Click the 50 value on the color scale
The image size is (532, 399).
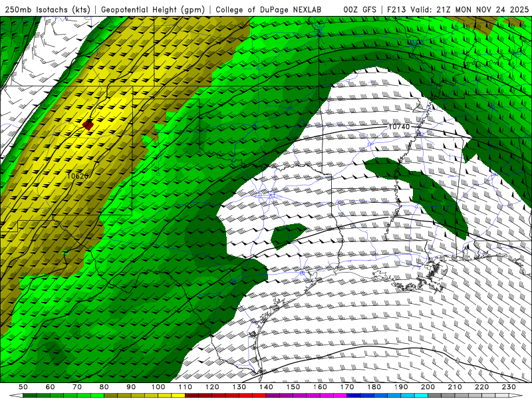23,387
